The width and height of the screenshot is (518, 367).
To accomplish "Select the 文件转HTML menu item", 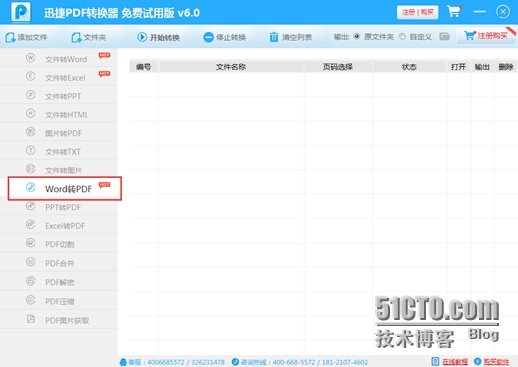I will coord(59,114).
